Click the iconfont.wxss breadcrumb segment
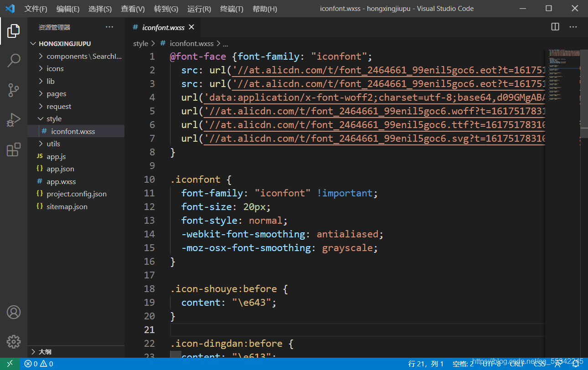 coord(191,44)
